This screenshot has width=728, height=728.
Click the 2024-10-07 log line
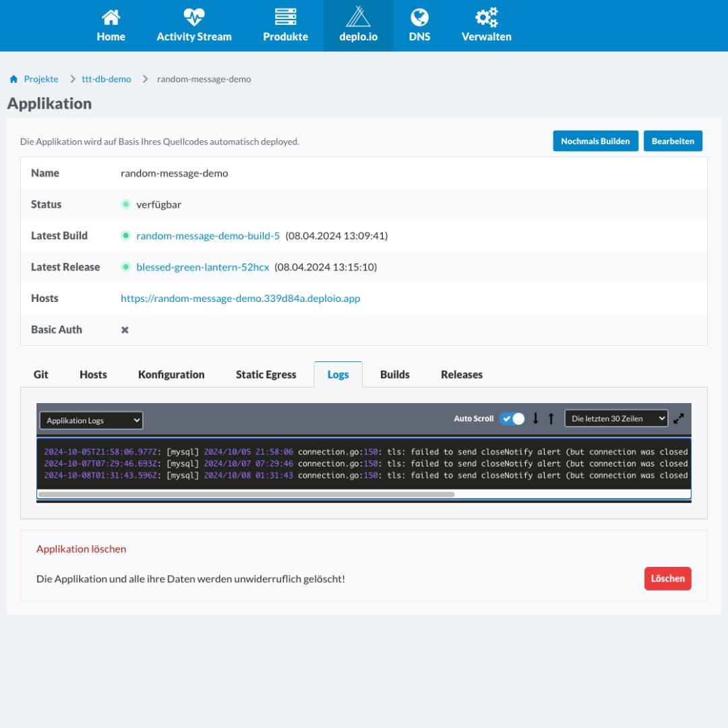[366, 463]
